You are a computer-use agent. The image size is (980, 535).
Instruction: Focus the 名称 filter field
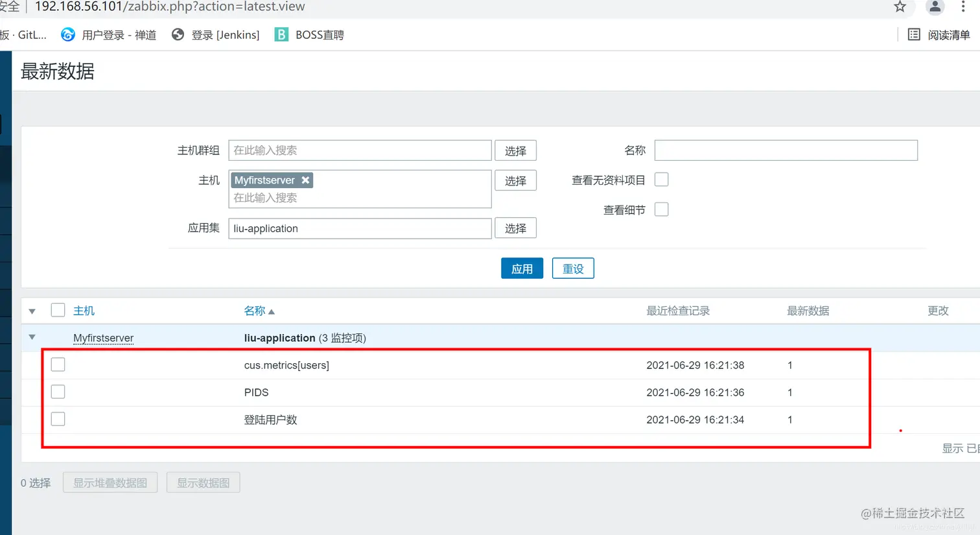pyautogui.click(x=786, y=150)
